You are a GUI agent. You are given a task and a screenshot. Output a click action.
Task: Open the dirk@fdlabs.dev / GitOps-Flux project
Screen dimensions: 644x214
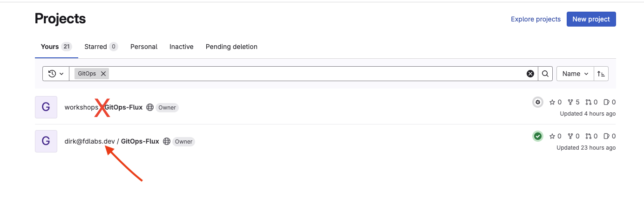pyautogui.click(x=112, y=141)
